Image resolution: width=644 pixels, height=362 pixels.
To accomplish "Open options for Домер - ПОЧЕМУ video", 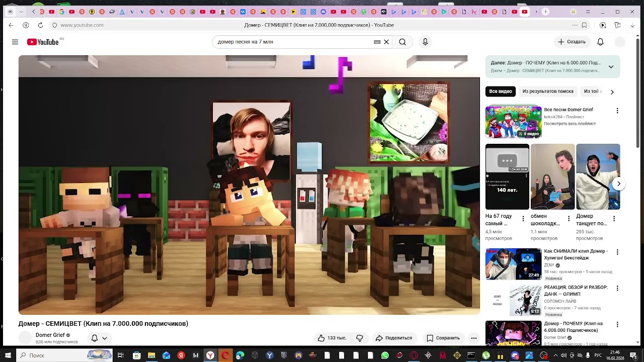I will [x=617, y=324].
